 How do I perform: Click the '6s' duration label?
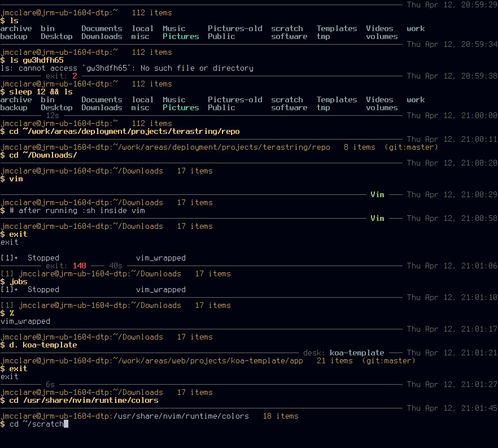pyautogui.click(x=50, y=385)
